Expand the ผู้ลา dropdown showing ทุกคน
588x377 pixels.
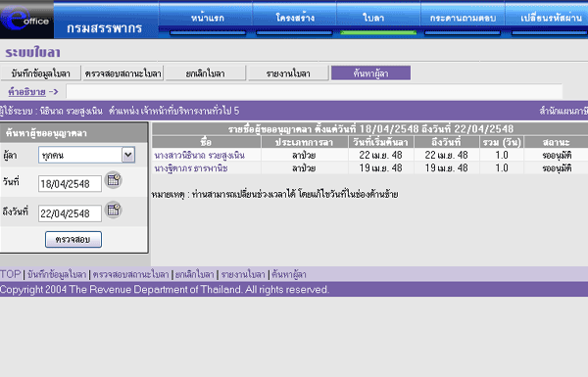tap(128, 155)
